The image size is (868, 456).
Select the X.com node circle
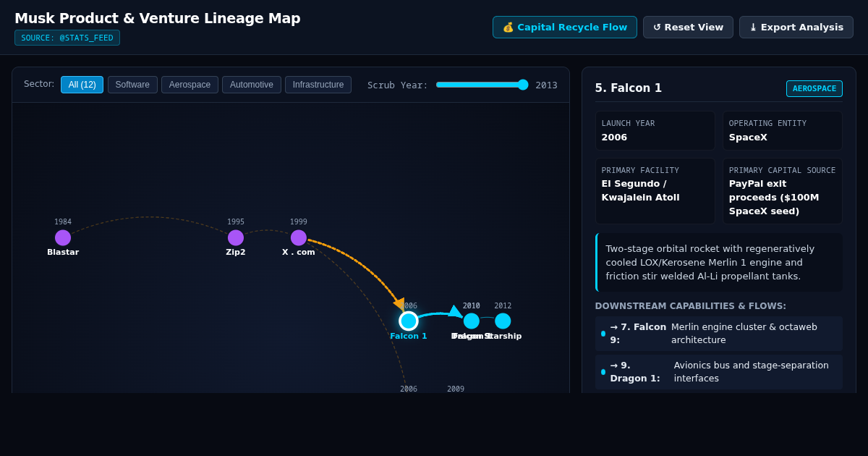(299, 237)
